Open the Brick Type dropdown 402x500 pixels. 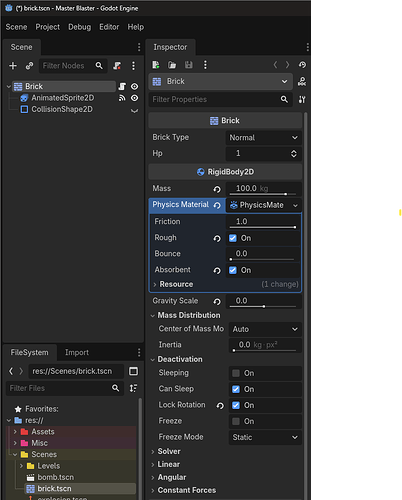tap(263, 138)
